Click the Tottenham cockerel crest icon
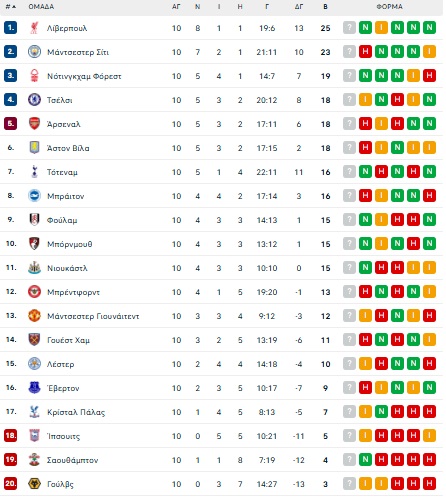 pyautogui.click(x=34, y=172)
